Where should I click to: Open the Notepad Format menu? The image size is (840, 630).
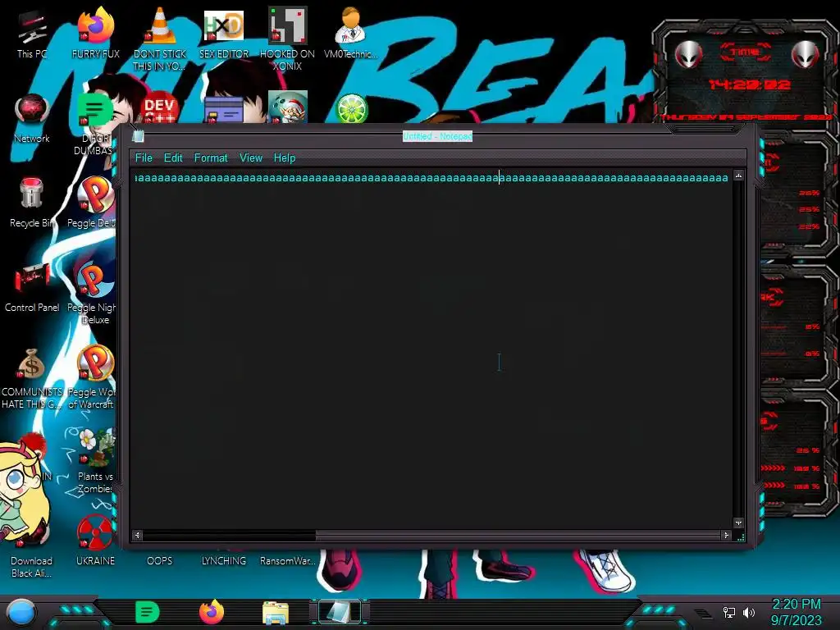click(x=211, y=158)
